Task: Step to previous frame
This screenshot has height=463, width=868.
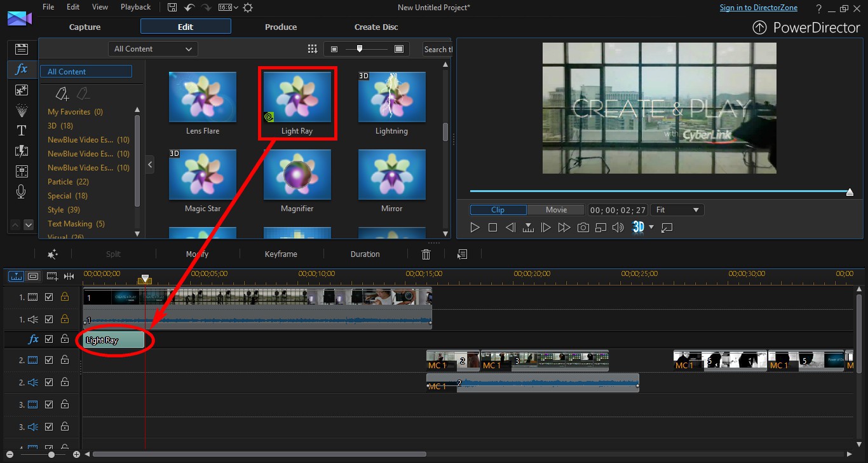Action: tap(510, 228)
